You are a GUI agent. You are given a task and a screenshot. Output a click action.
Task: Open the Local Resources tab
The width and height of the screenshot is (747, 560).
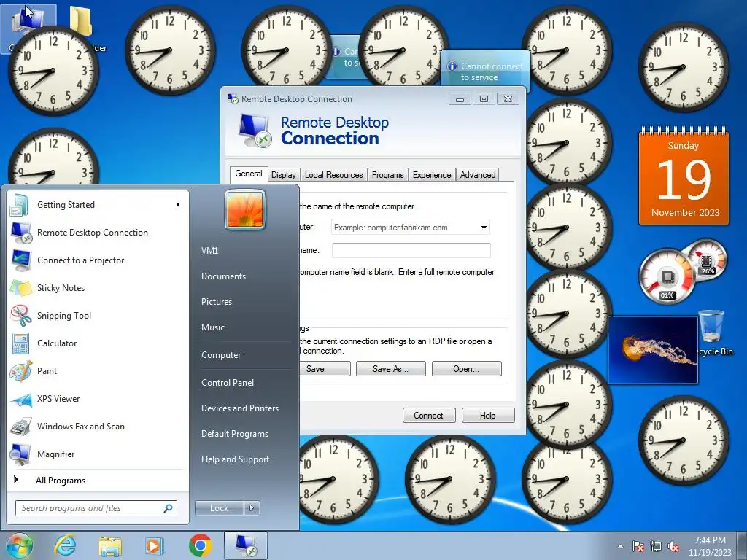pos(334,175)
